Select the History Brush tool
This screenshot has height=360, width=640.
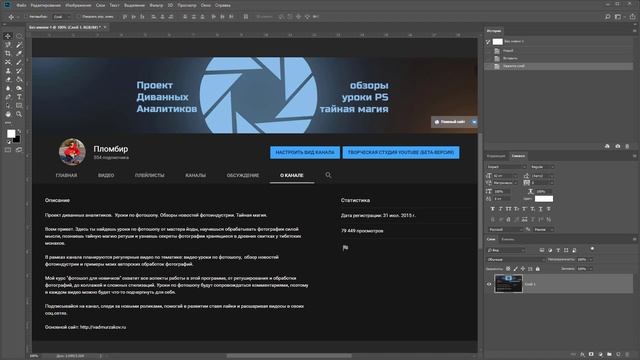pos(19,71)
